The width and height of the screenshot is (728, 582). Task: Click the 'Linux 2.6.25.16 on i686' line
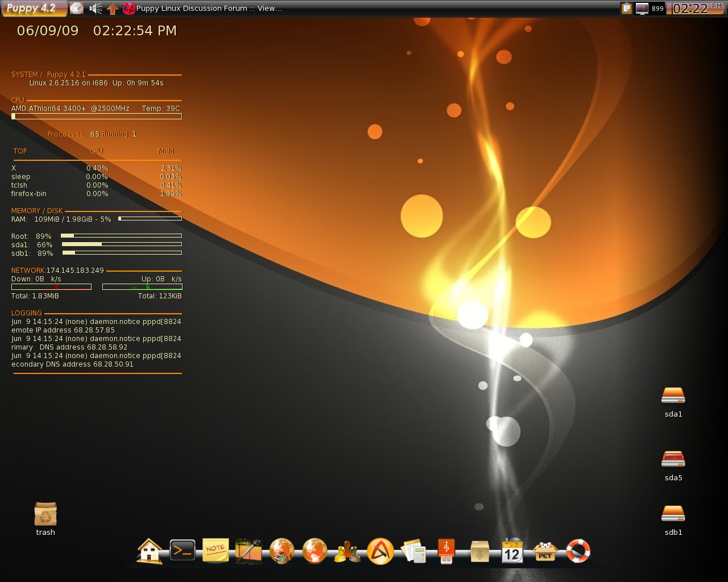click(69, 83)
